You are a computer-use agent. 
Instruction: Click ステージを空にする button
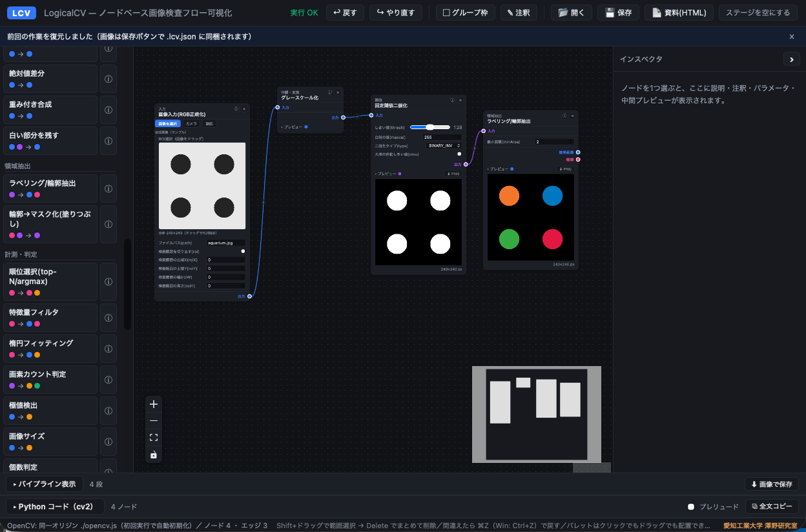pyautogui.click(x=758, y=12)
